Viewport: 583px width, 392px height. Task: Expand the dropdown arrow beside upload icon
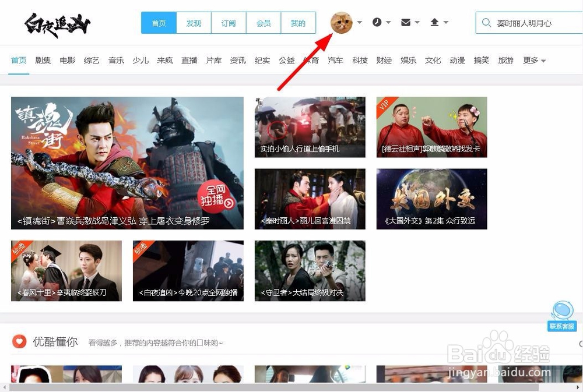pyautogui.click(x=446, y=22)
